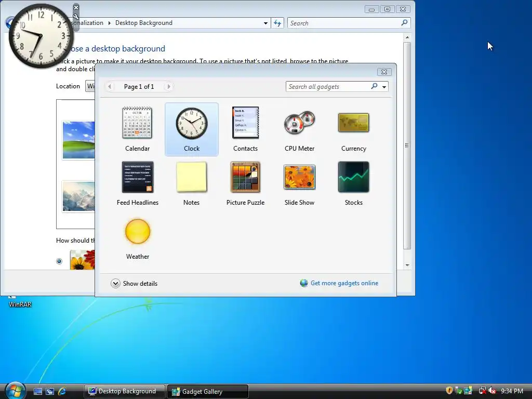Click the search magnifier in Desktop Background window
The image size is (532, 399).
click(404, 23)
